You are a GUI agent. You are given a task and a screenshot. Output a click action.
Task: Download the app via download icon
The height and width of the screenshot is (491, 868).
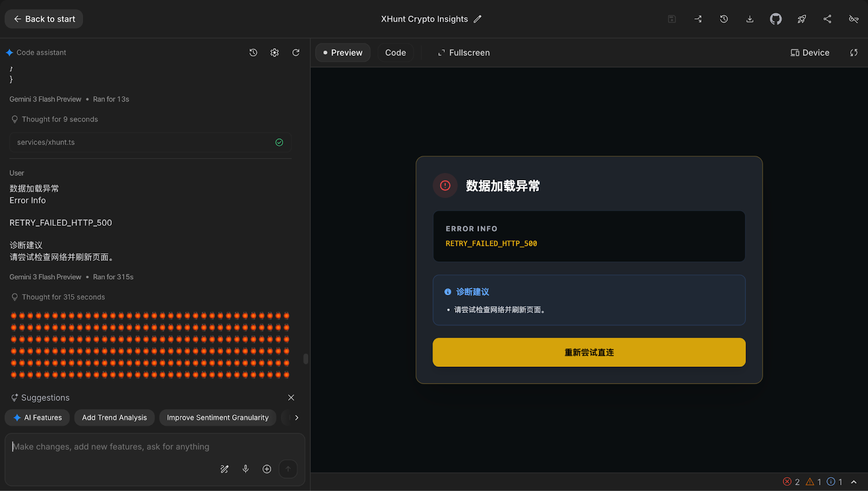click(x=750, y=19)
